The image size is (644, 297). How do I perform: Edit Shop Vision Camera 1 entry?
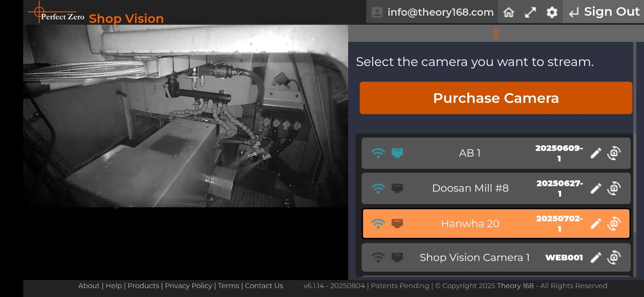coord(596,258)
